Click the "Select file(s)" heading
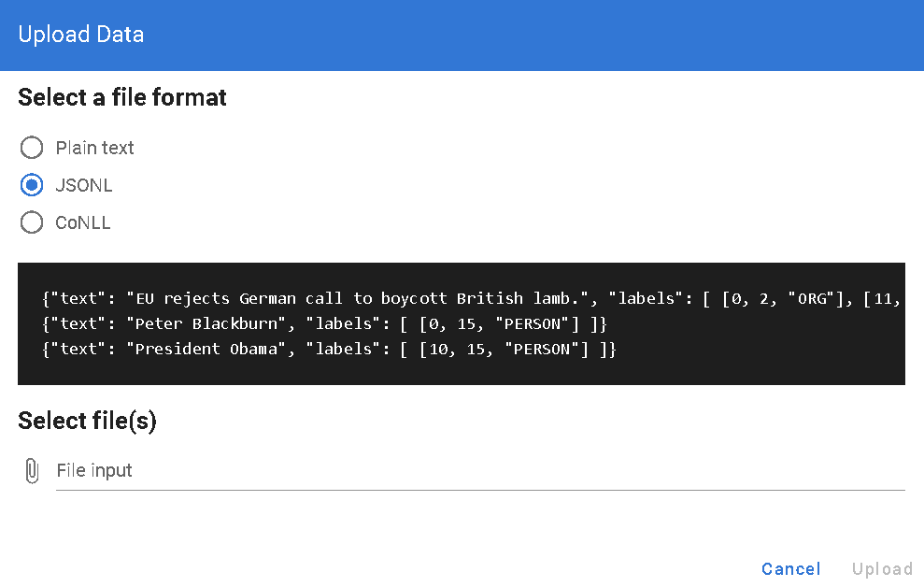The width and height of the screenshot is (924, 587). pyautogui.click(x=88, y=421)
